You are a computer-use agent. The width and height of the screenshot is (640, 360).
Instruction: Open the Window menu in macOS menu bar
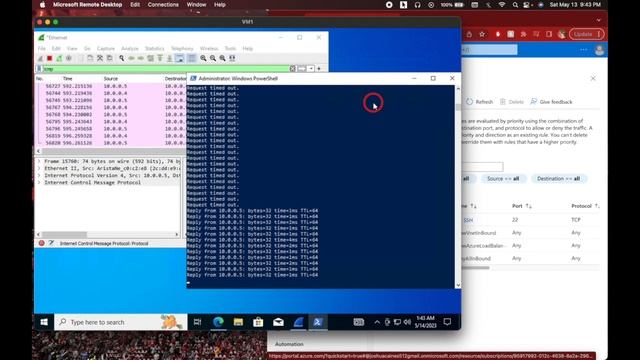[x=196, y=5]
